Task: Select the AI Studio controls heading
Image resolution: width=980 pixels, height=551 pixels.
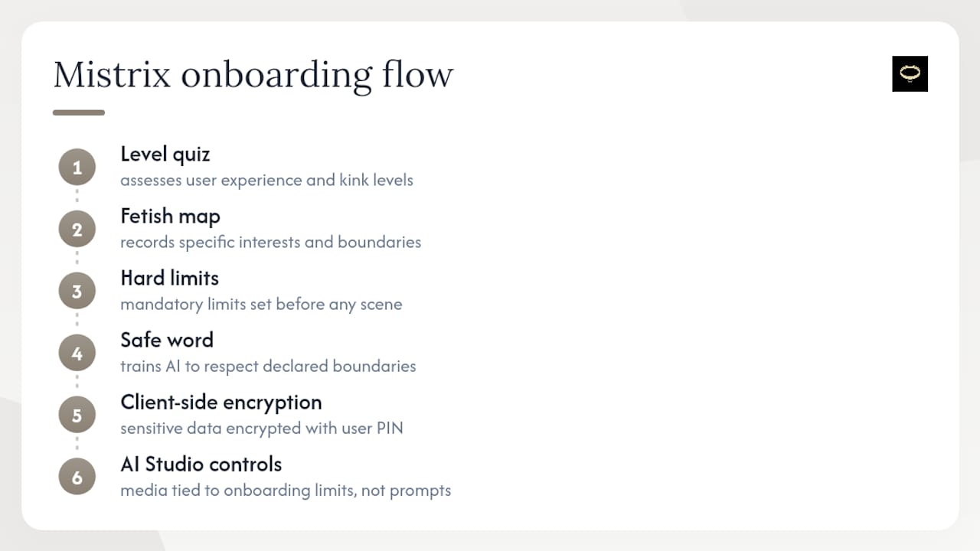Action: coord(201,465)
